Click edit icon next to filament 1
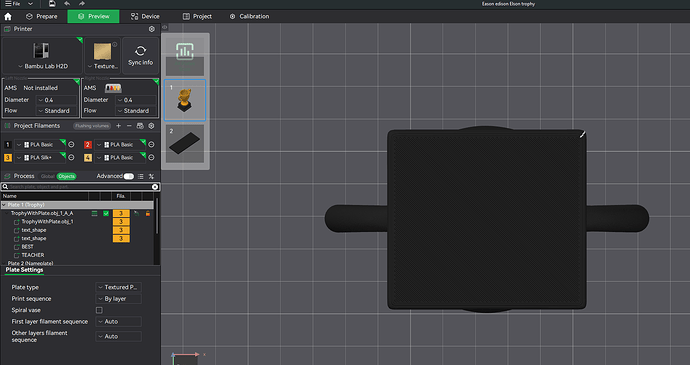Screen dimensions: 690x365 pos(71,144)
